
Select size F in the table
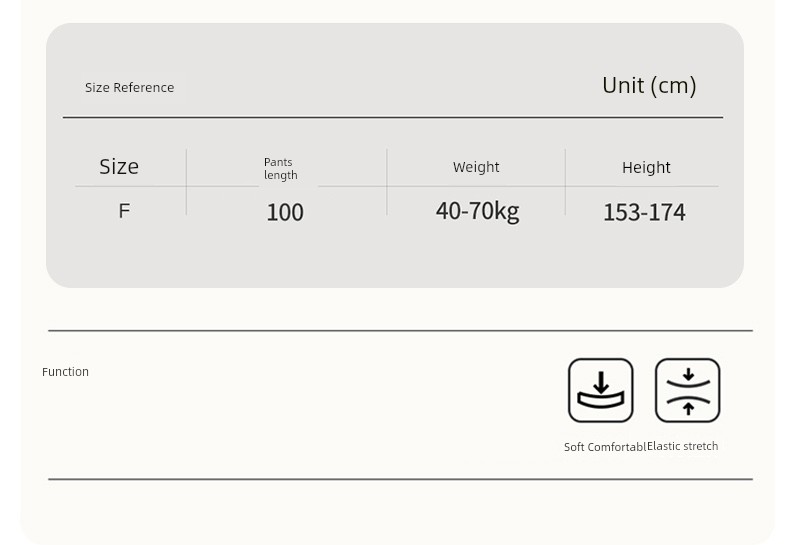[x=124, y=211]
